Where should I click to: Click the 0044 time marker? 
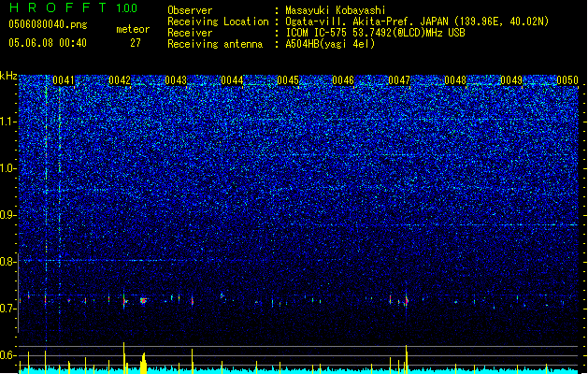[x=232, y=80]
